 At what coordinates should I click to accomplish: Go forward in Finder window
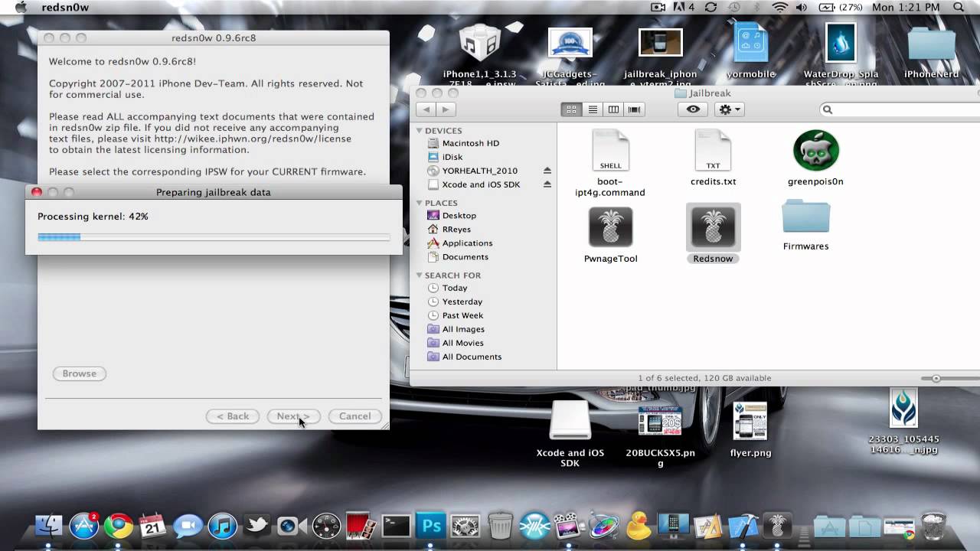point(445,109)
